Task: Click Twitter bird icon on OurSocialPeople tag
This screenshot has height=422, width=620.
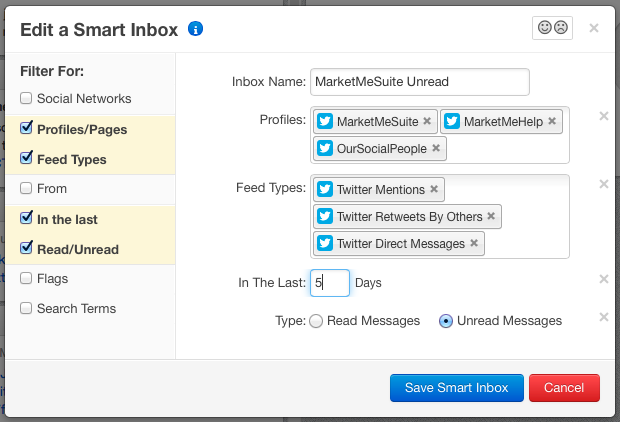Action: [x=325, y=148]
